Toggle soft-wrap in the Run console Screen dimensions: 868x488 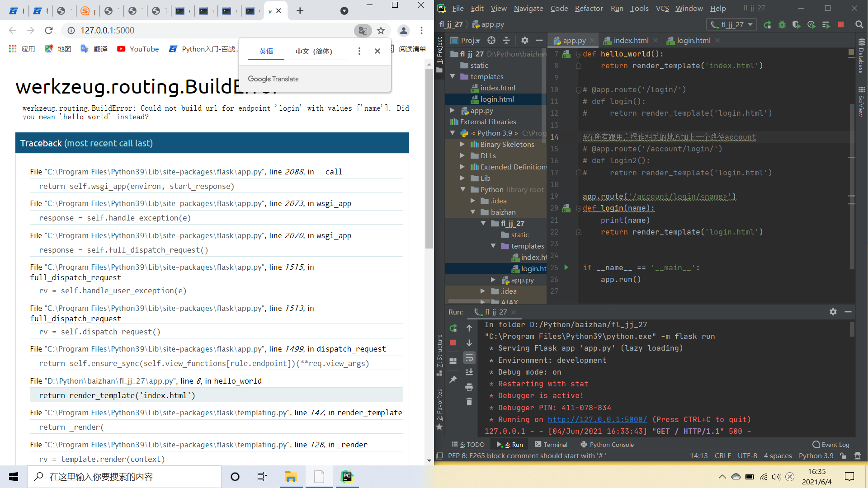(x=469, y=358)
